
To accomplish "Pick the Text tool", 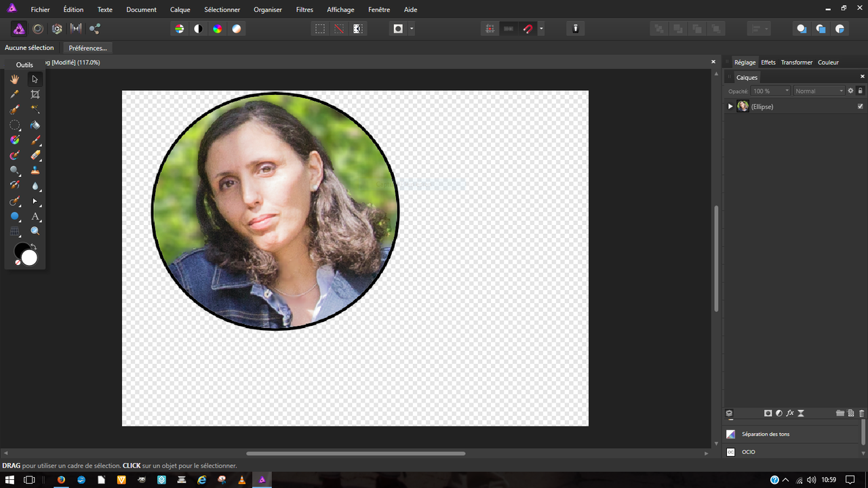I will [35, 216].
